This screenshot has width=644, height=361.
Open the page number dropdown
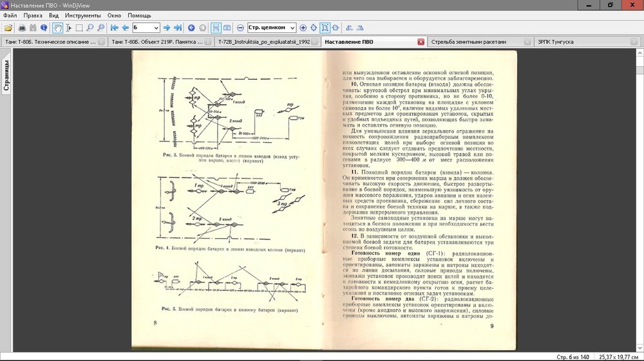pos(156,28)
